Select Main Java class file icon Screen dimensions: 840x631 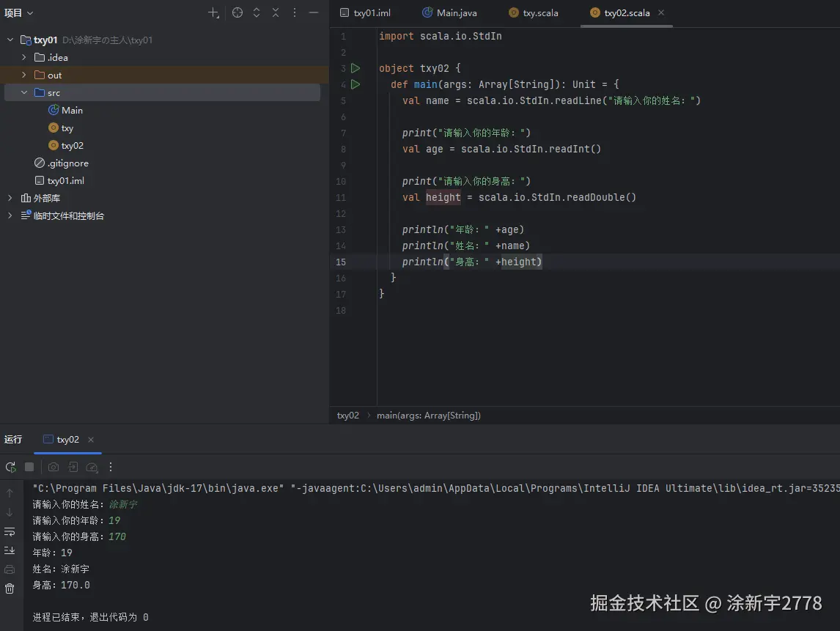(x=54, y=111)
